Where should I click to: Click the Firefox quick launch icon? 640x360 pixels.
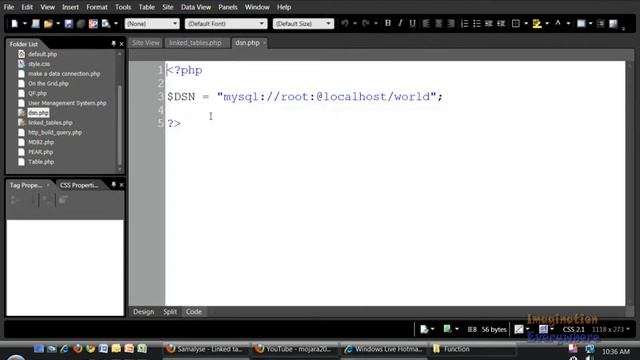point(78,349)
